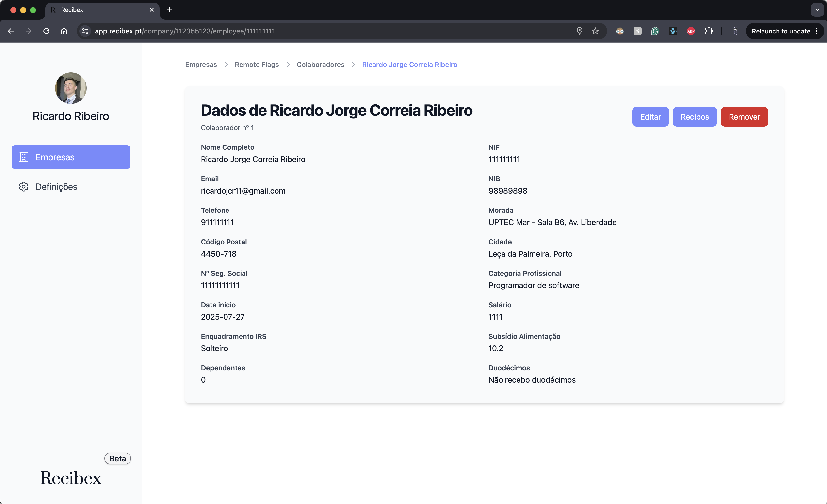Screen dimensions: 827x504
Task: Click Código Postal value 4450-718
Action: (x=218, y=254)
